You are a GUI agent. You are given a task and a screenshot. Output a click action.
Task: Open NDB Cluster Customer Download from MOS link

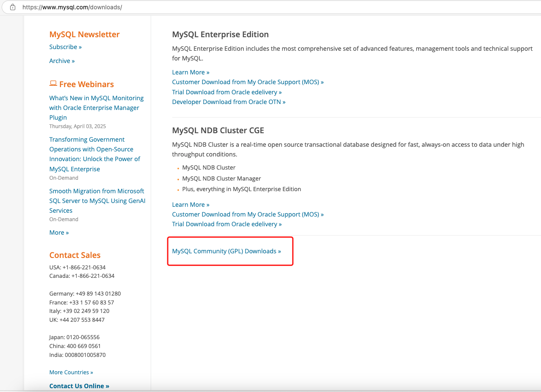coord(248,214)
